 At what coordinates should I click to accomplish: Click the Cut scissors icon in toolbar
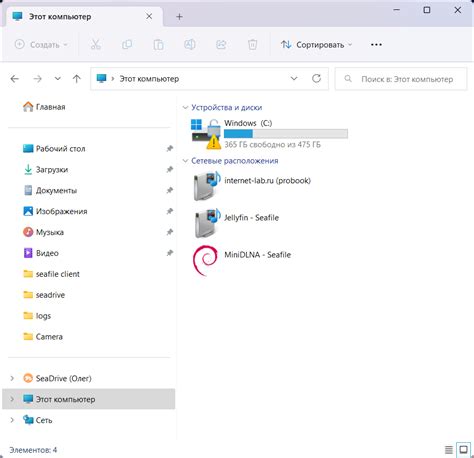(96, 44)
